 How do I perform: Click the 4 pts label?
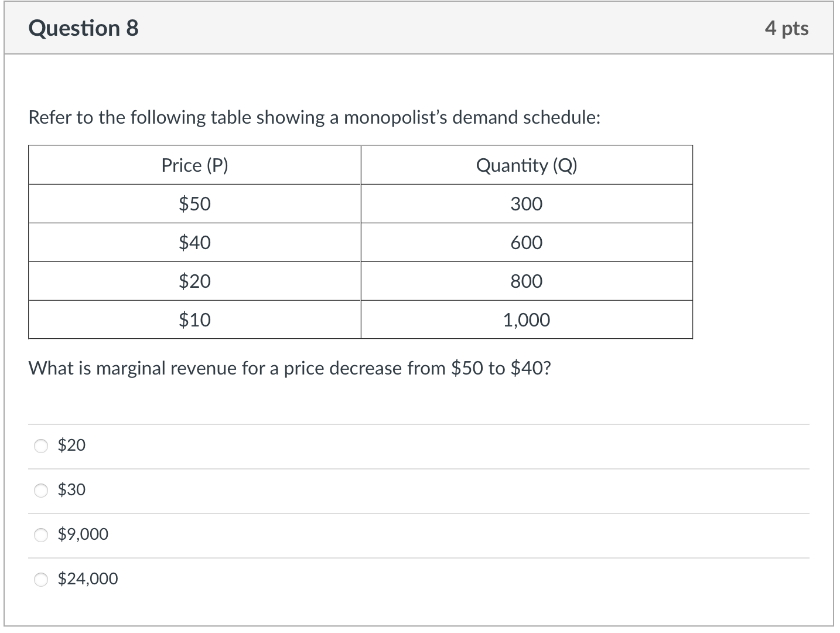coord(787,28)
